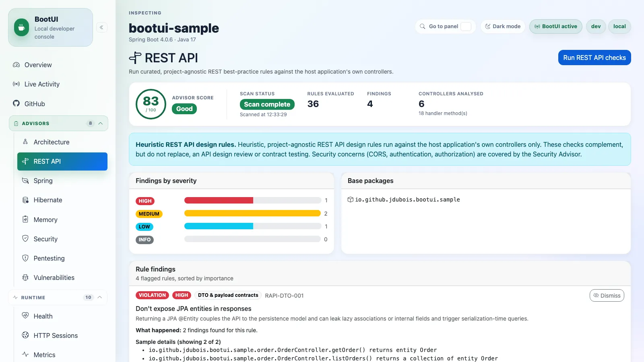
Task: Click the rule ID RAPI-DTO-001
Action: pyautogui.click(x=284, y=296)
